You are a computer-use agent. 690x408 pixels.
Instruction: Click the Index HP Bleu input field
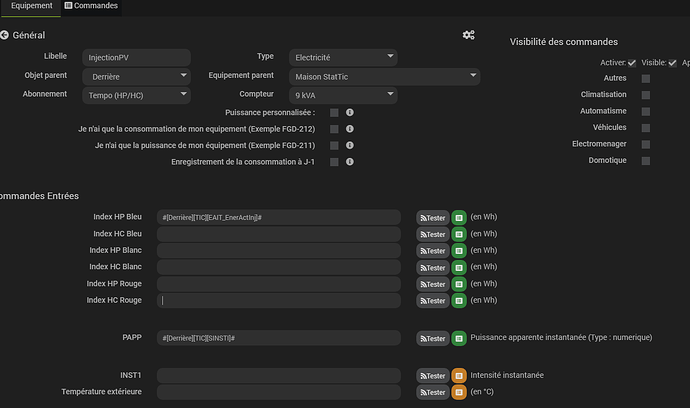tap(279, 217)
